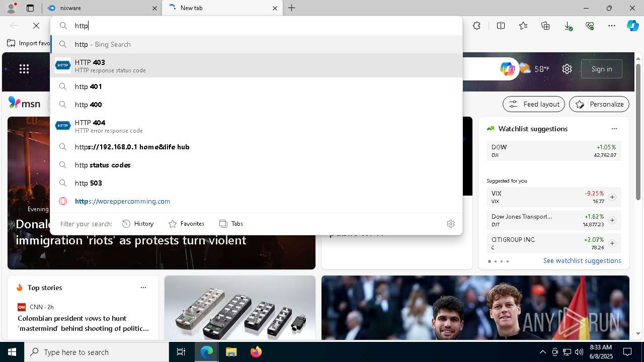Open the tennis players news thumbnail
Viewport: 644px width, 362px height.
coord(475,308)
